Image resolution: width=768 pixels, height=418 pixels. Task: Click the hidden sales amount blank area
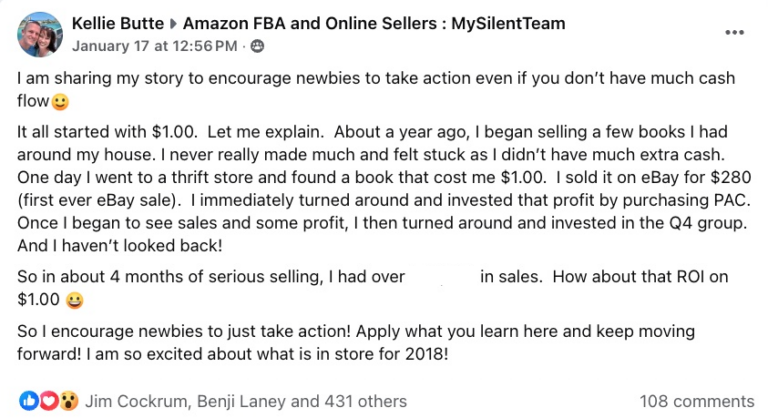(442, 277)
